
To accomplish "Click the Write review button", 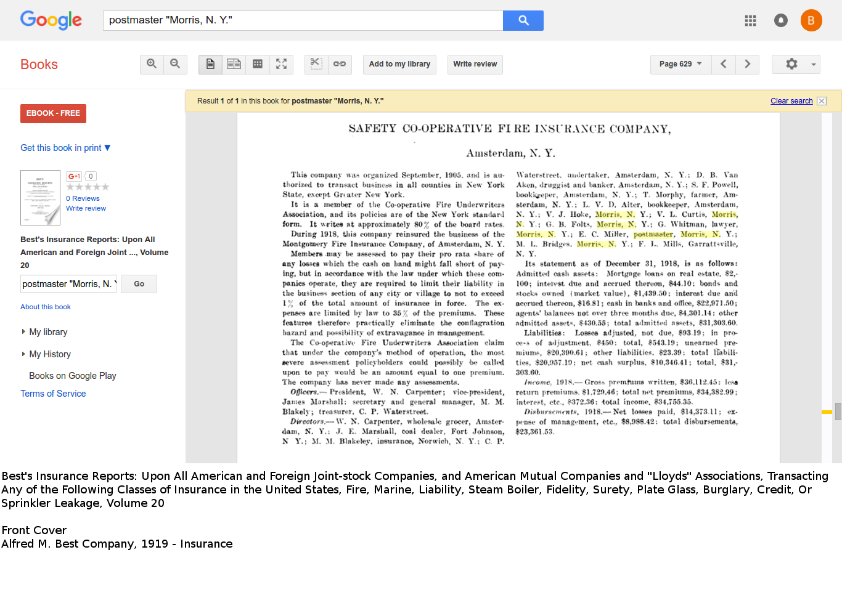I will coord(475,64).
